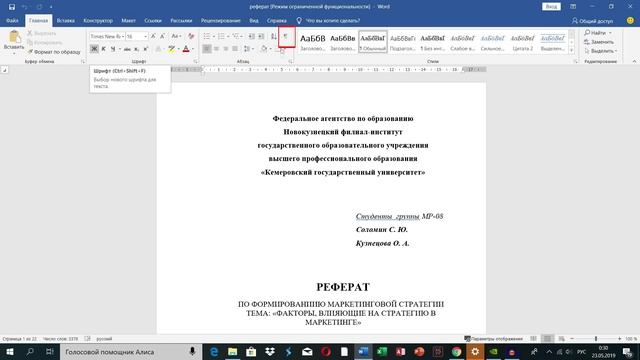
Task: Switch to Web Layout view icon
Action: pos(562,339)
